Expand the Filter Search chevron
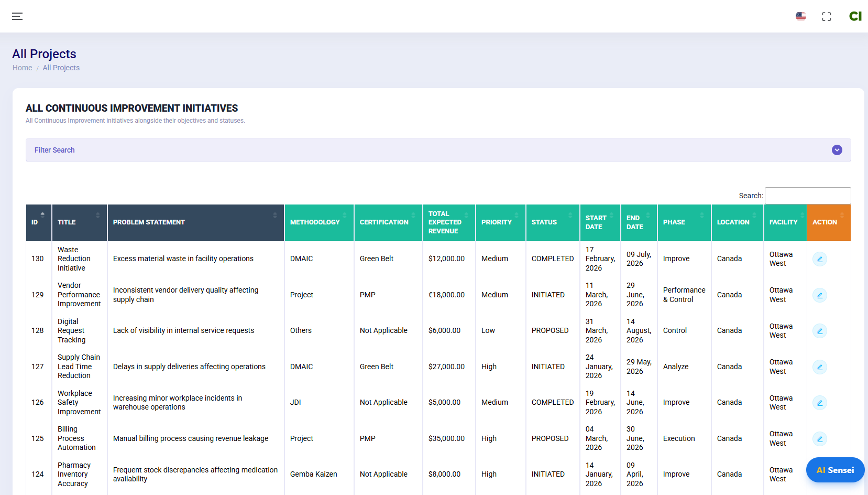The image size is (868, 495). [x=837, y=150]
